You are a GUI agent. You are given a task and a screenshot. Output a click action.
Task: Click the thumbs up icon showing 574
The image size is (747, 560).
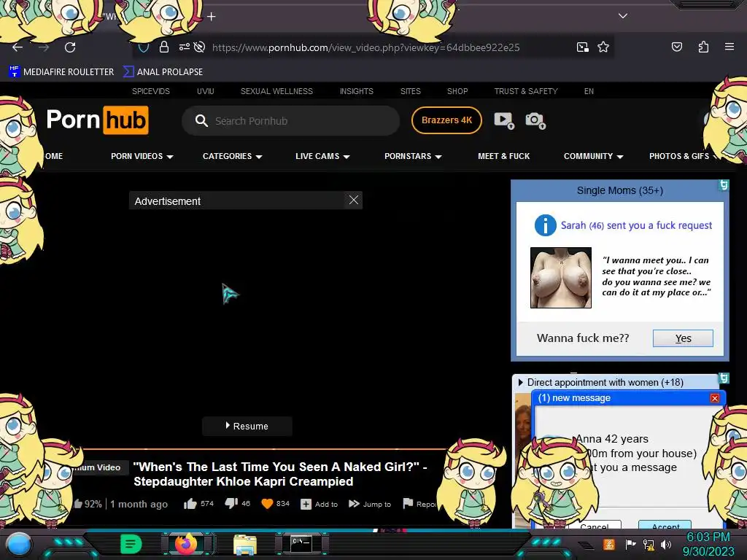coord(190,504)
